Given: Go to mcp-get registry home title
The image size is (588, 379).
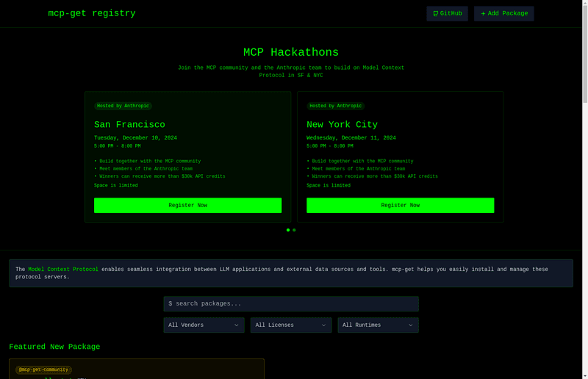Looking at the screenshot, I should click(x=91, y=13).
